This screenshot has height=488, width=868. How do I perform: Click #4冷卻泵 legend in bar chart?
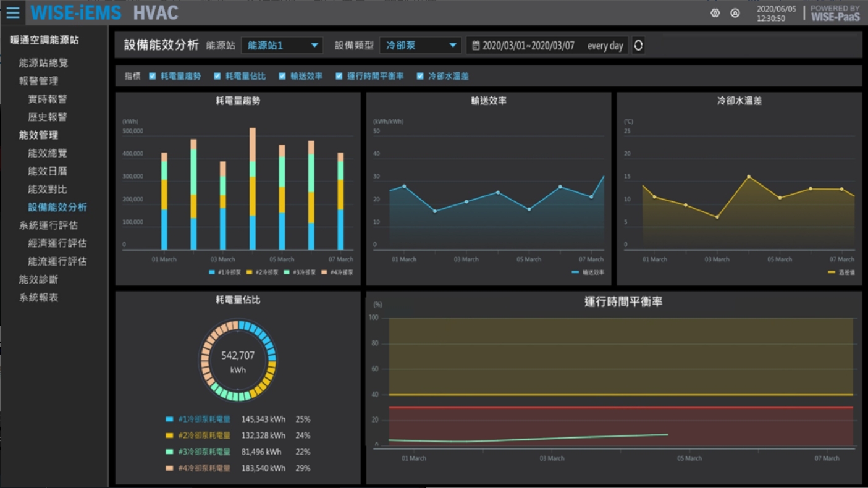coord(337,272)
